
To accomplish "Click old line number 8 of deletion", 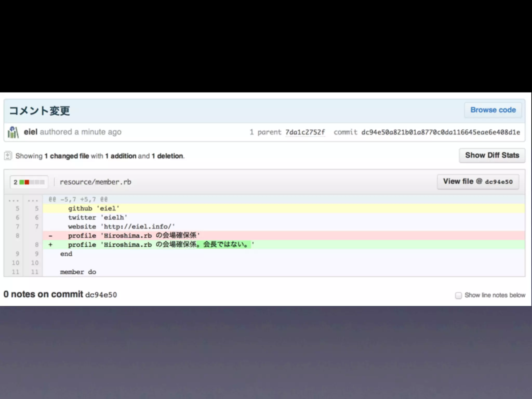I will coord(17,236).
